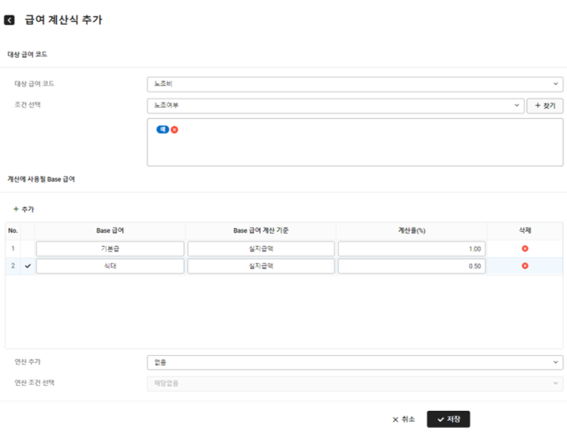Click the 저장 save button
The height and width of the screenshot is (438, 567).
tap(448, 419)
